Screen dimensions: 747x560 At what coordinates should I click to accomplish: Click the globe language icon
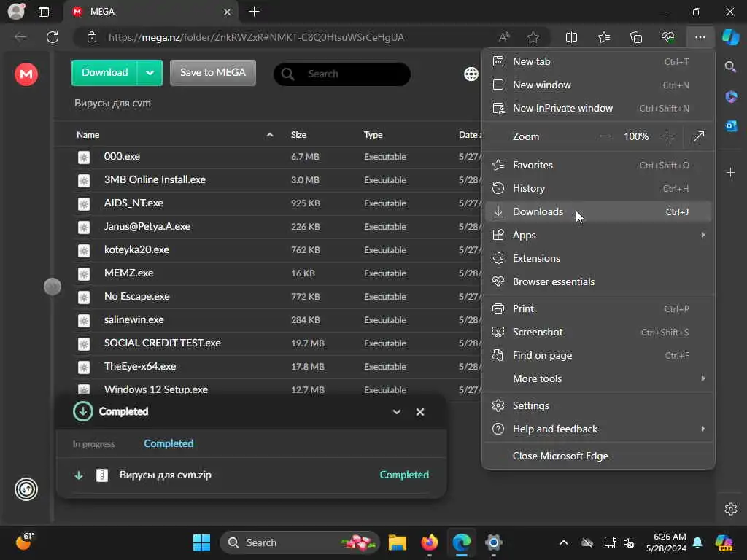pos(471,74)
